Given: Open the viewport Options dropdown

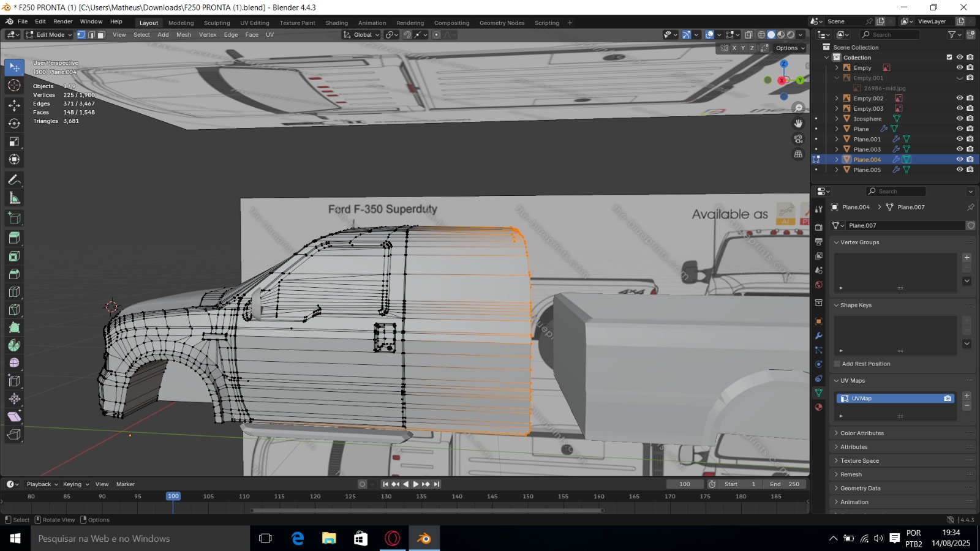Looking at the screenshot, I should click(x=790, y=48).
